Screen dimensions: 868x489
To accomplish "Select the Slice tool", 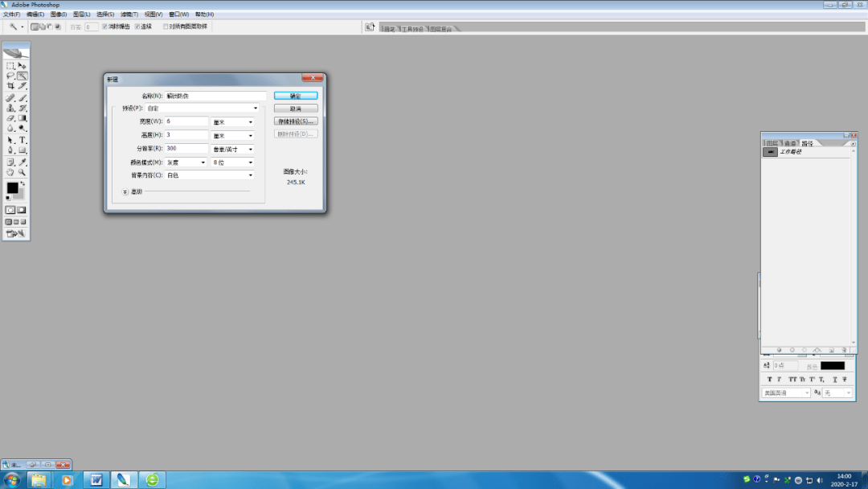I will click(23, 86).
